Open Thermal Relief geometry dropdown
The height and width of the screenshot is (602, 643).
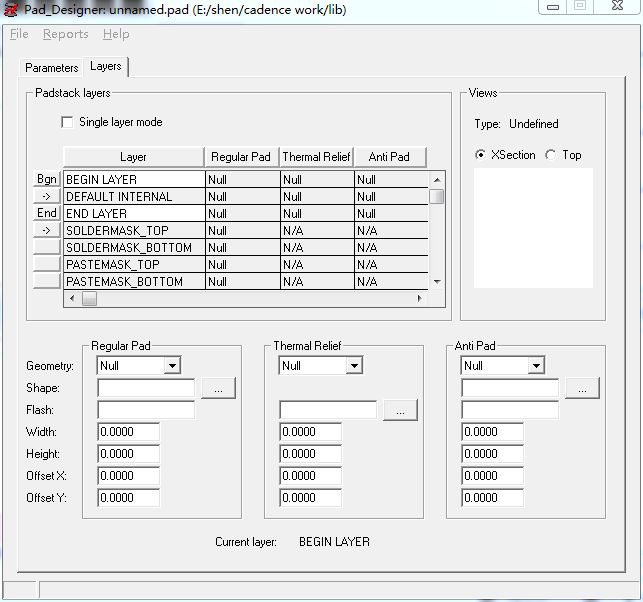354,366
